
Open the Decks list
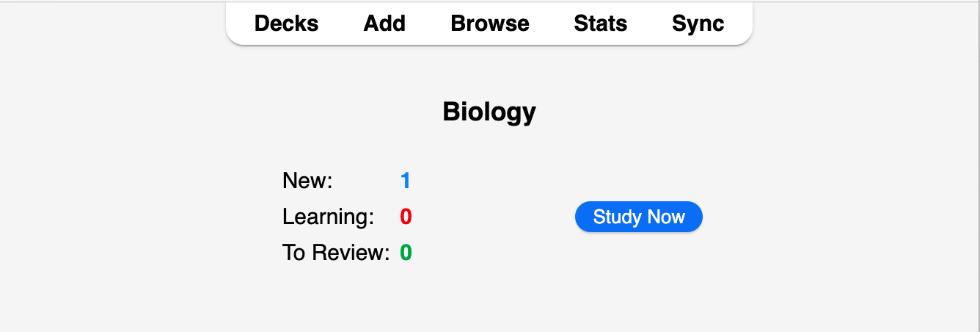(x=286, y=24)
